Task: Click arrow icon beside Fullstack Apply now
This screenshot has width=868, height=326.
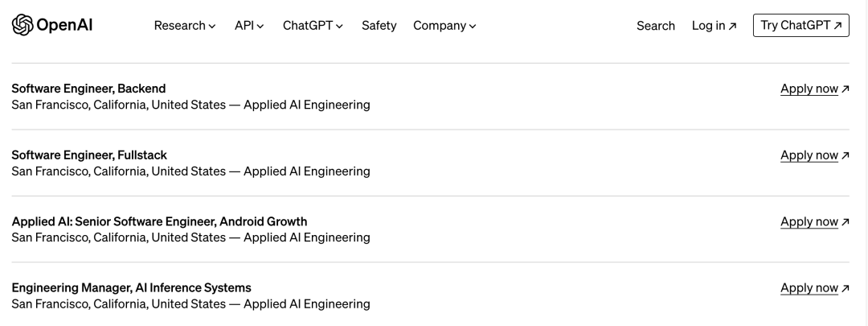Action: [845, 155]
